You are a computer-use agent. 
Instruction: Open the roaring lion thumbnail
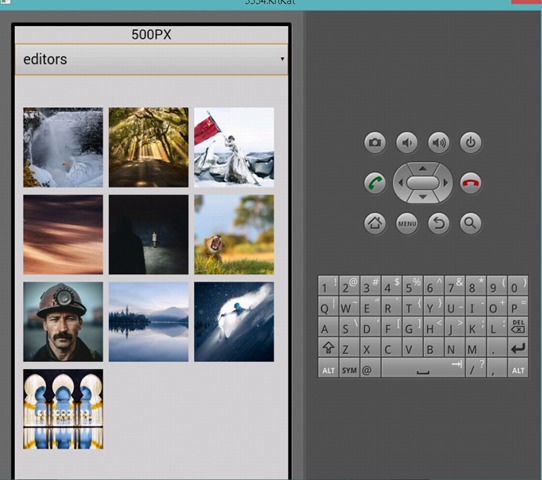[x=234, y=235]
